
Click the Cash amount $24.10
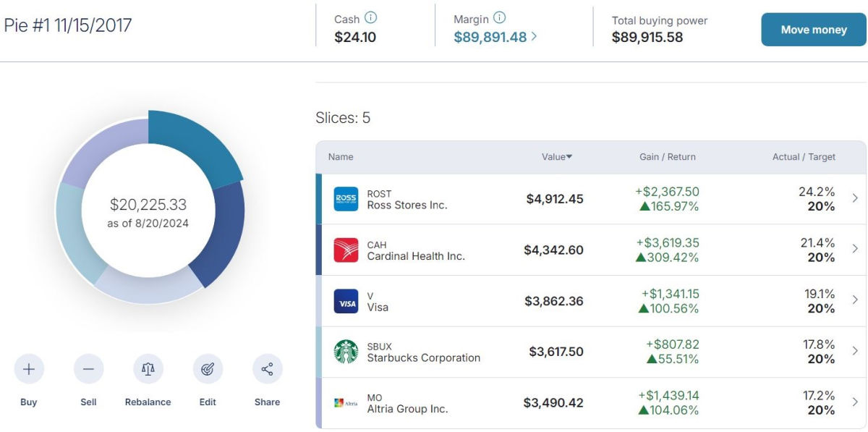pos(355,37)
